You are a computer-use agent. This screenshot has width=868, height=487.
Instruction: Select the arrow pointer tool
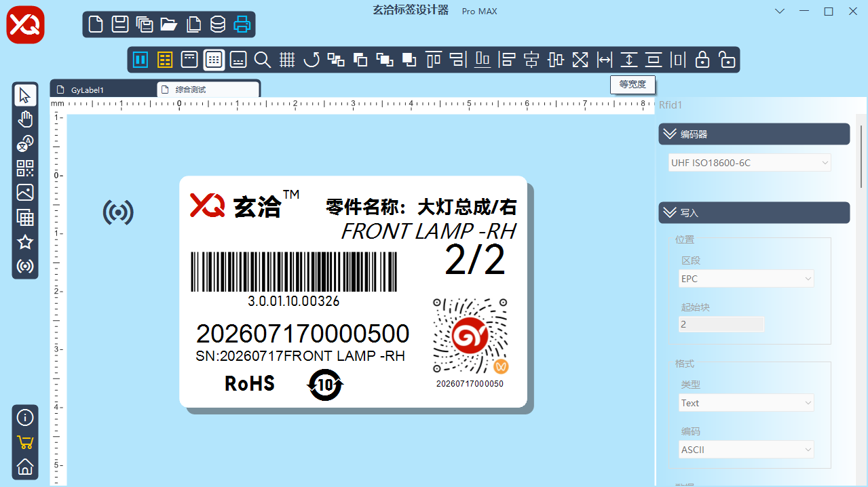[x=25, y=95]
